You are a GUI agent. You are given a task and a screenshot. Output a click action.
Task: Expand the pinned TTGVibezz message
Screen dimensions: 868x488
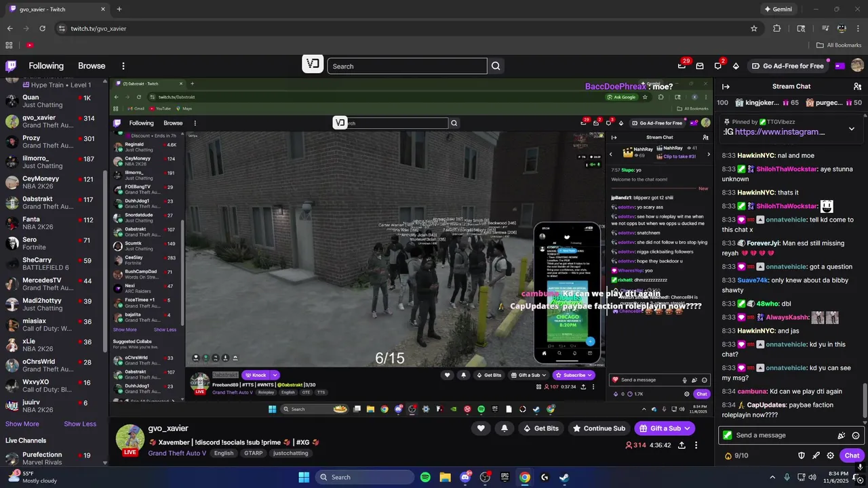(x=852, y=128)
